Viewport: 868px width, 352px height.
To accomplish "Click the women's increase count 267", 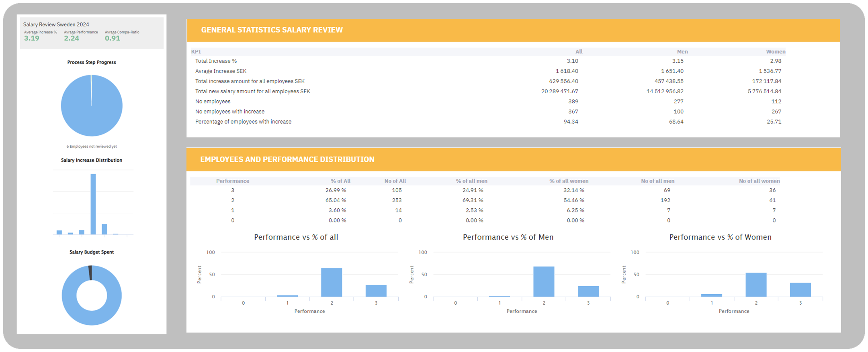I will [776, 112].
